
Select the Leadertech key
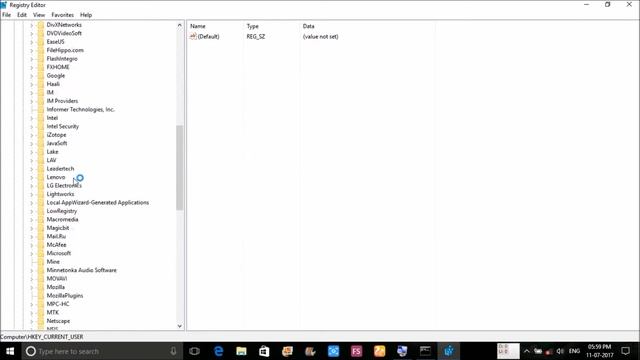60,169
